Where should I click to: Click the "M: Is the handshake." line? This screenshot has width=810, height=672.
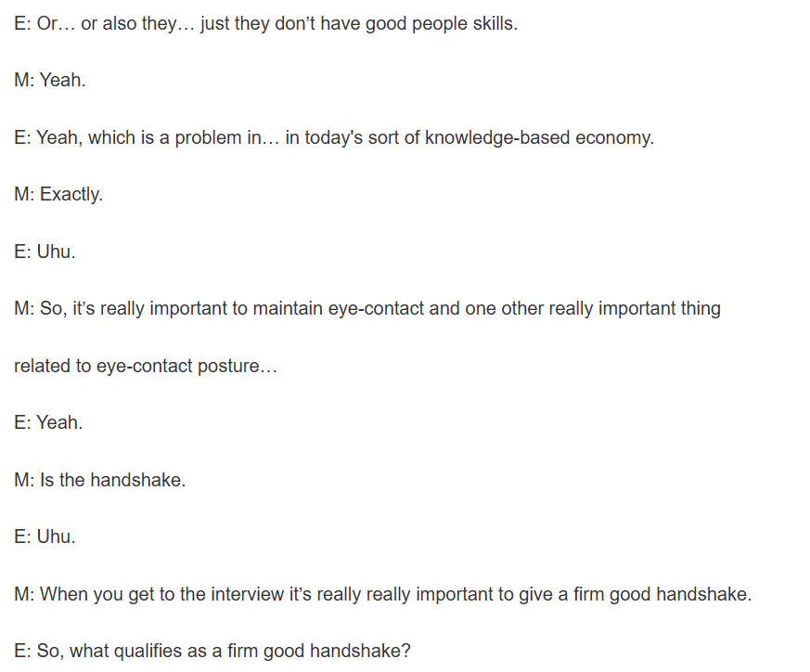tap(100, 481)
